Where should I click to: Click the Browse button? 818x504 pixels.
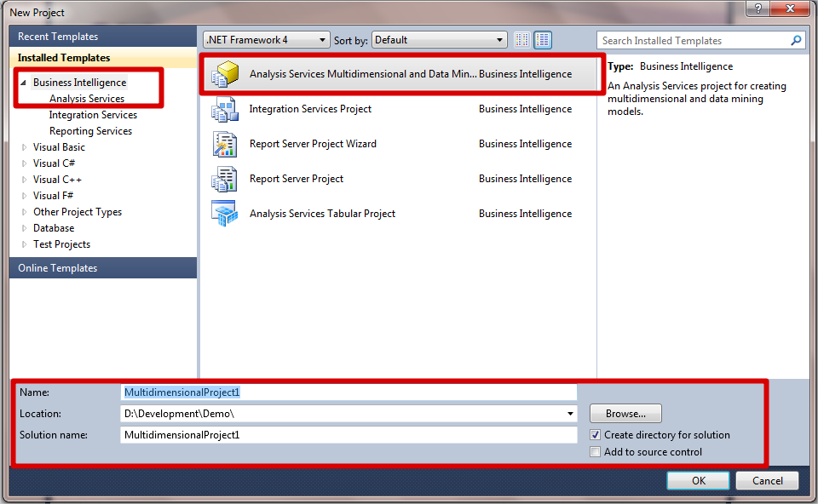tap(625, 414)
